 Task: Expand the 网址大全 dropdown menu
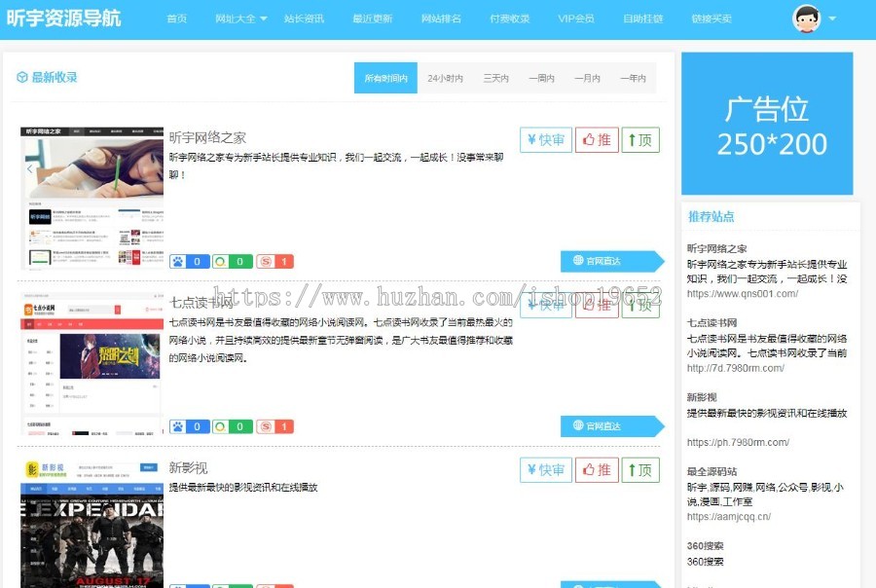[x=241, y=18]
